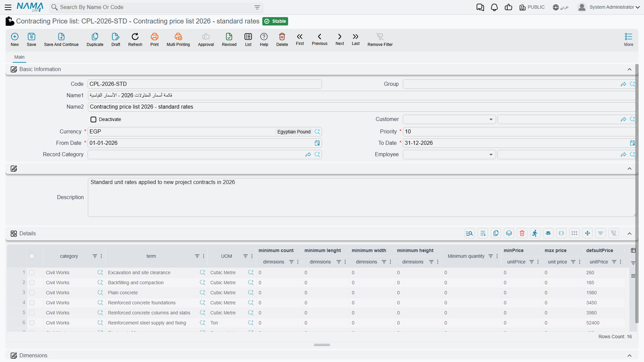This screenshot has height=362, width=644.
Task: Filter the term column
Action: pyautogui.click(x=197, y=256)
